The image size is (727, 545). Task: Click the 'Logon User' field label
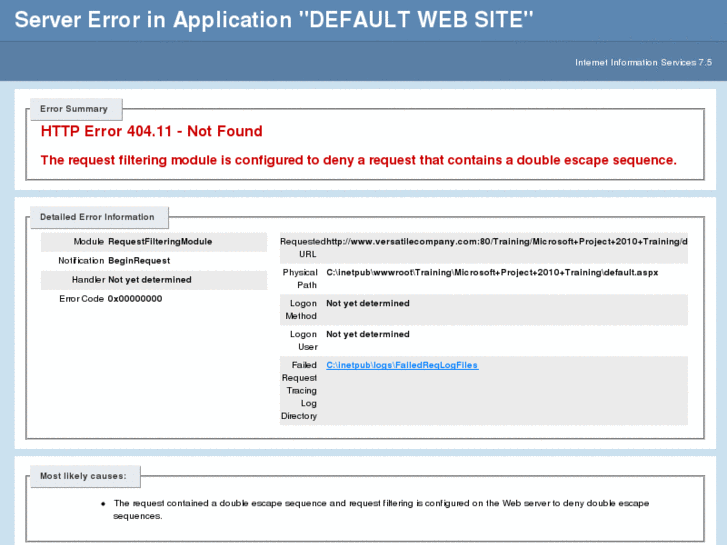coord(304,340)
